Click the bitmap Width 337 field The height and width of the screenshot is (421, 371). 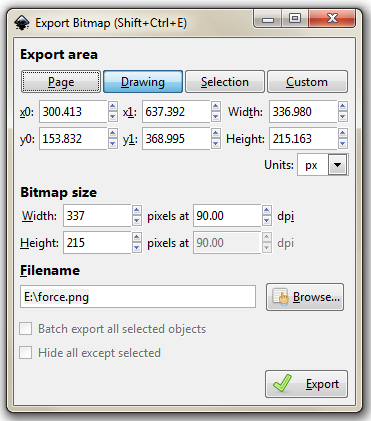97,216
